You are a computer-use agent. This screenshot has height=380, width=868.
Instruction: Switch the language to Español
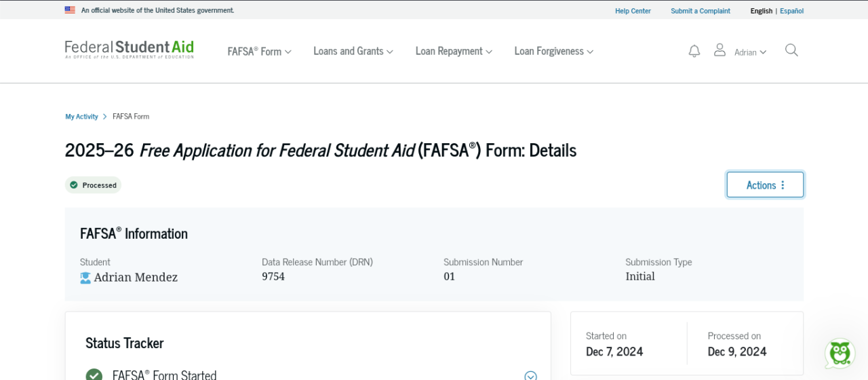[791, 11]
